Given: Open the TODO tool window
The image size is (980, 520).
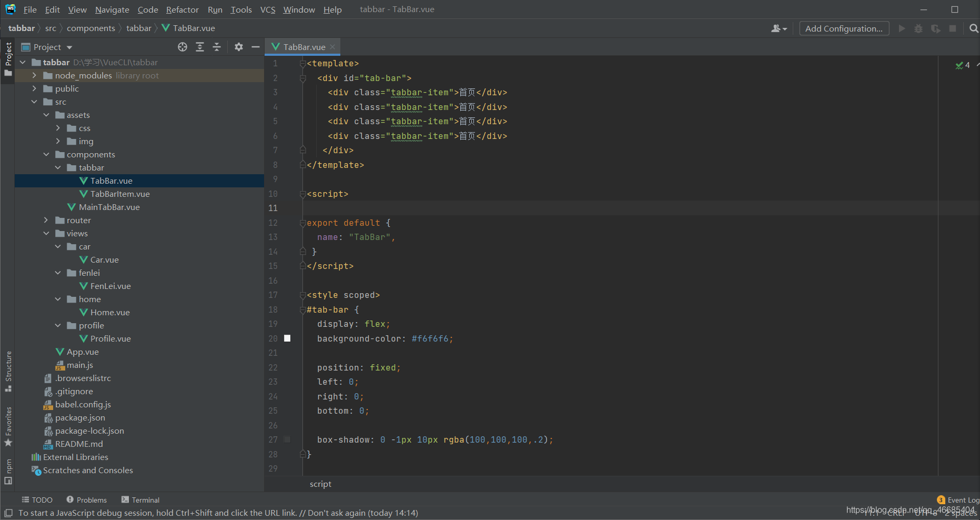Looking at the screenshot, I should [37, 500].
